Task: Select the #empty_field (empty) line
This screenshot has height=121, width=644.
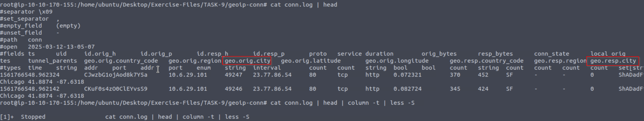Action: click(40, 26)
